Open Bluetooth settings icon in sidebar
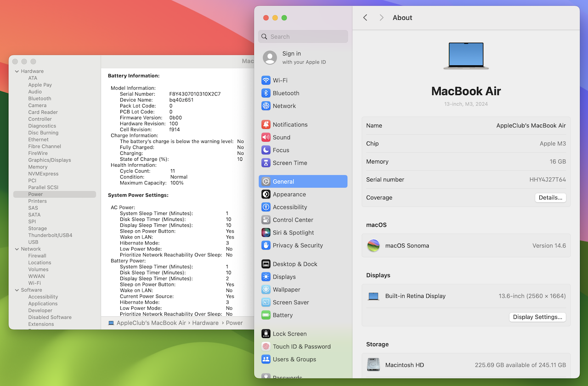This screenshot has width=588, height=386. tap(266, 93)
